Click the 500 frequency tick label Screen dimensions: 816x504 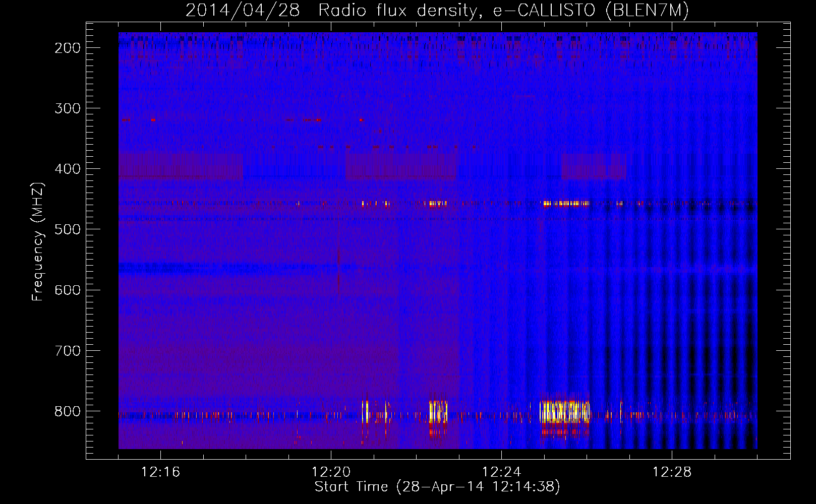pyautogui.click(x=68, y=229)
